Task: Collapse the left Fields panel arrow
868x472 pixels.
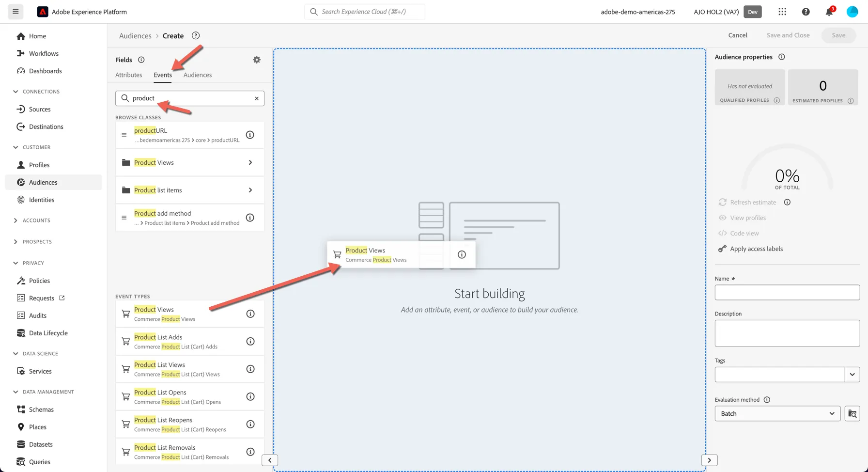Action: 270,460
